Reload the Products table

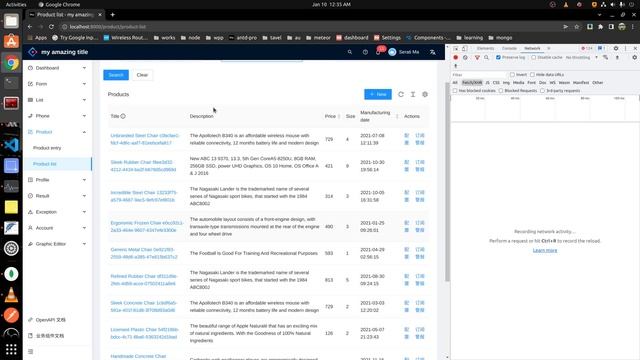[x=401, y=94]
